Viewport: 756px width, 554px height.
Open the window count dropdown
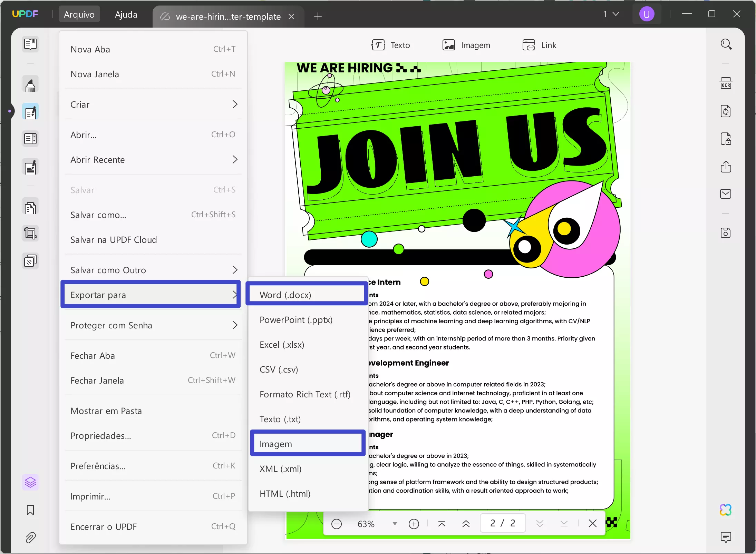tap(611, 14)
